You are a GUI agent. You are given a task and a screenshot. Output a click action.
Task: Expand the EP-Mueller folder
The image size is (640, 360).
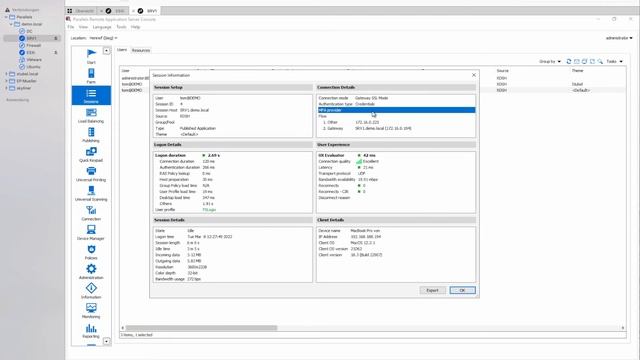coord(7,81)
